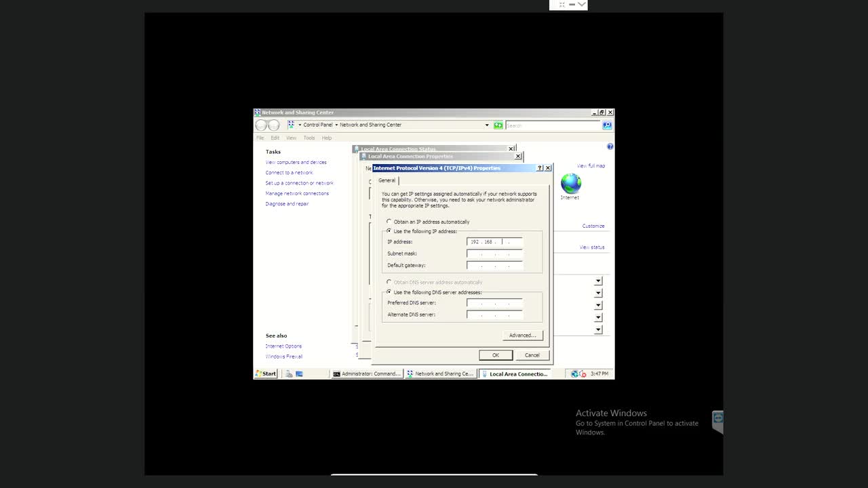Viewport: 868px width, 488px height.
Task: Open the Help menu
Action: coord(326,138)
